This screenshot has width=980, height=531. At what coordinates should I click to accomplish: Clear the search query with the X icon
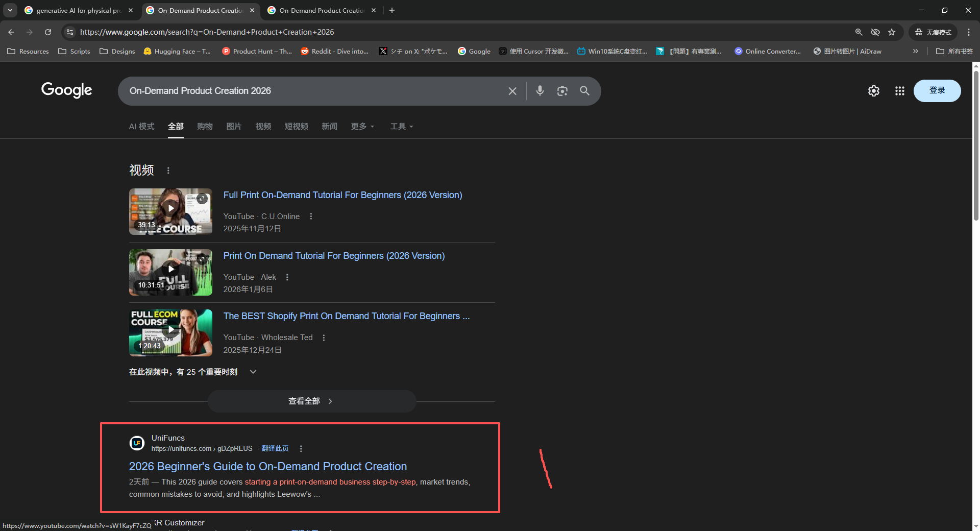pyautogui.click(x=512, y=91)
